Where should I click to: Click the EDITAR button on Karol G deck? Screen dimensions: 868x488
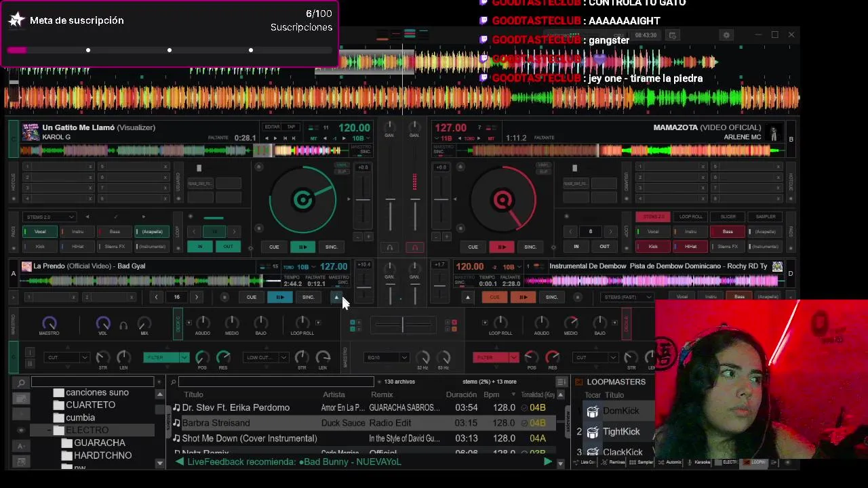click(x=272, y=127)
